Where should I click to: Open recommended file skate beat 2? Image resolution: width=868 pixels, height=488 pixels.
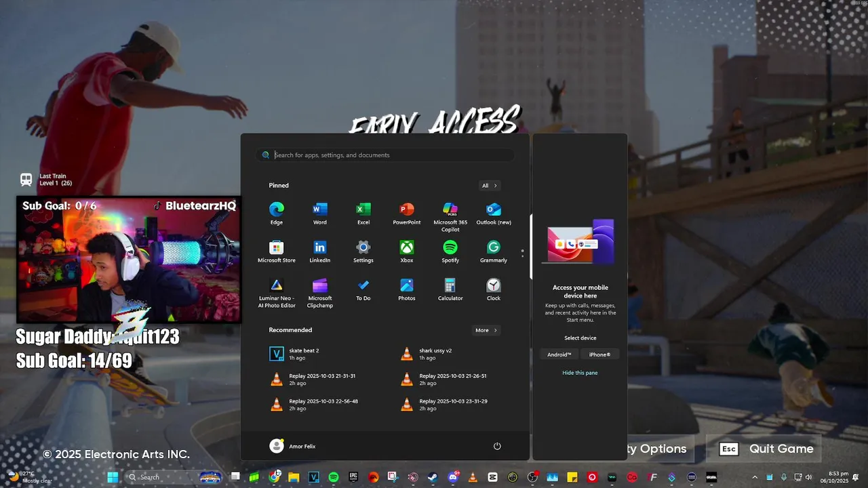click(x=294, y=354)
